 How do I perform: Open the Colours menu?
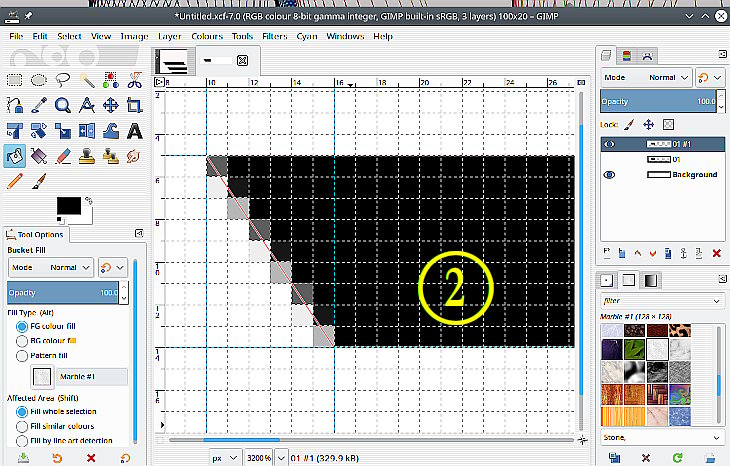pyautogui.click(x=207, y=36)
